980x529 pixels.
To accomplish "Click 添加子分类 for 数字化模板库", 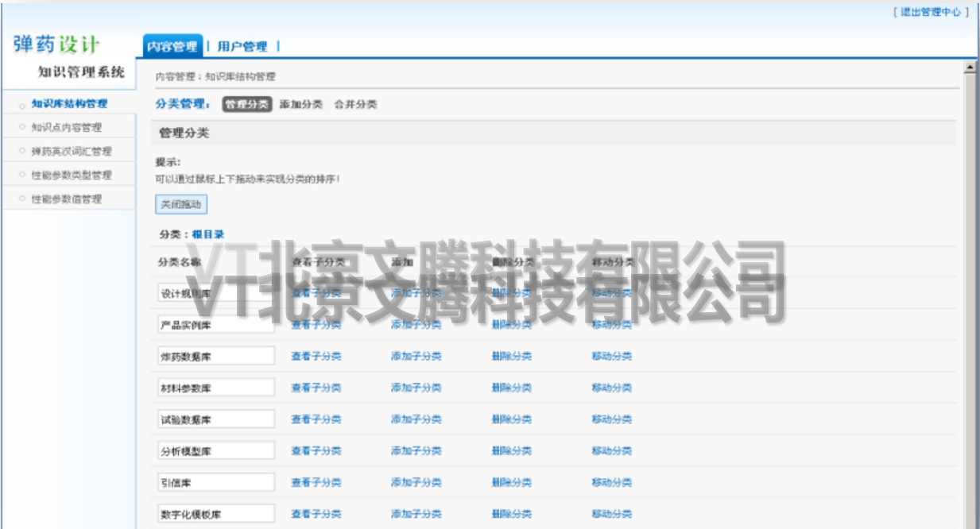I will (416, 514).
